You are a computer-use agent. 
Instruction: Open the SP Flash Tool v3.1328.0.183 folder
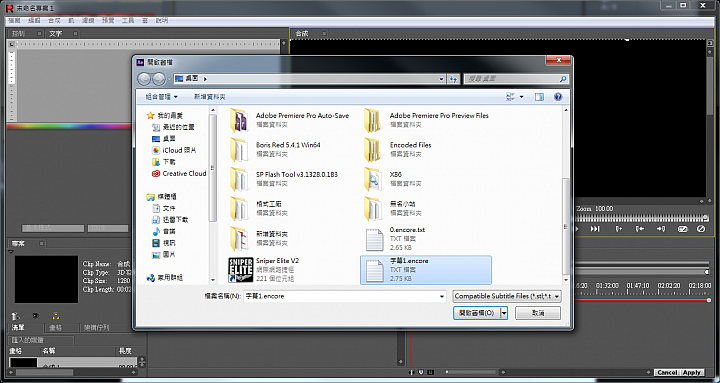284,179
